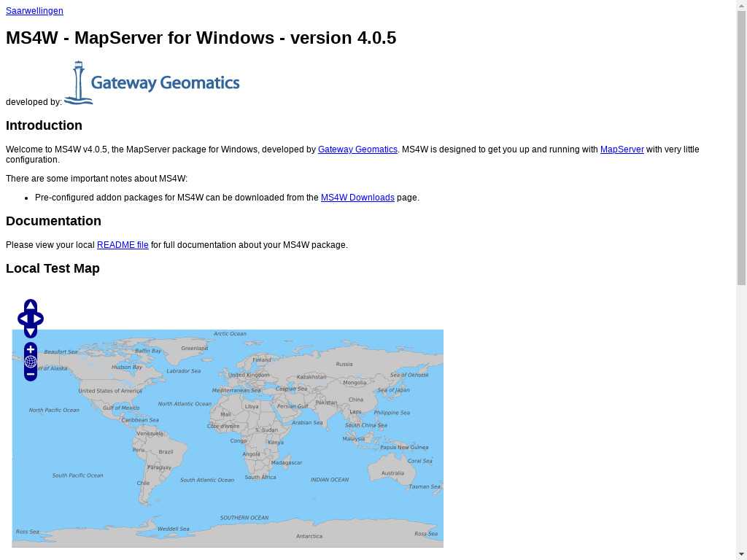
Task: Go to the MS4W Downloads page link
Action: [357, 198]
